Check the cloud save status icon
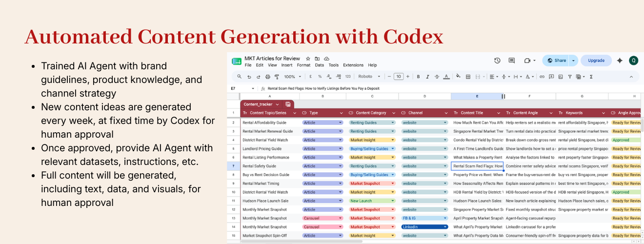 click(326, 59)
